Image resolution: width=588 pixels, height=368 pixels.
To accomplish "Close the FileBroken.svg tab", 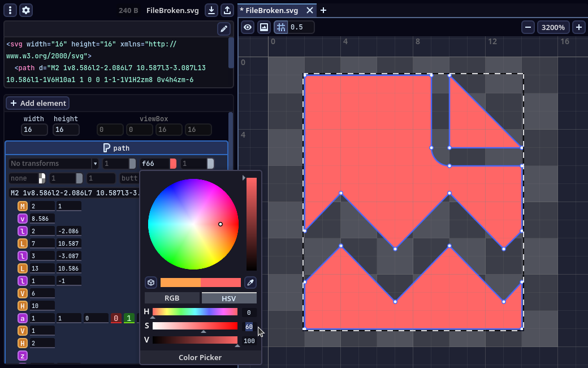I will point(310,10).
